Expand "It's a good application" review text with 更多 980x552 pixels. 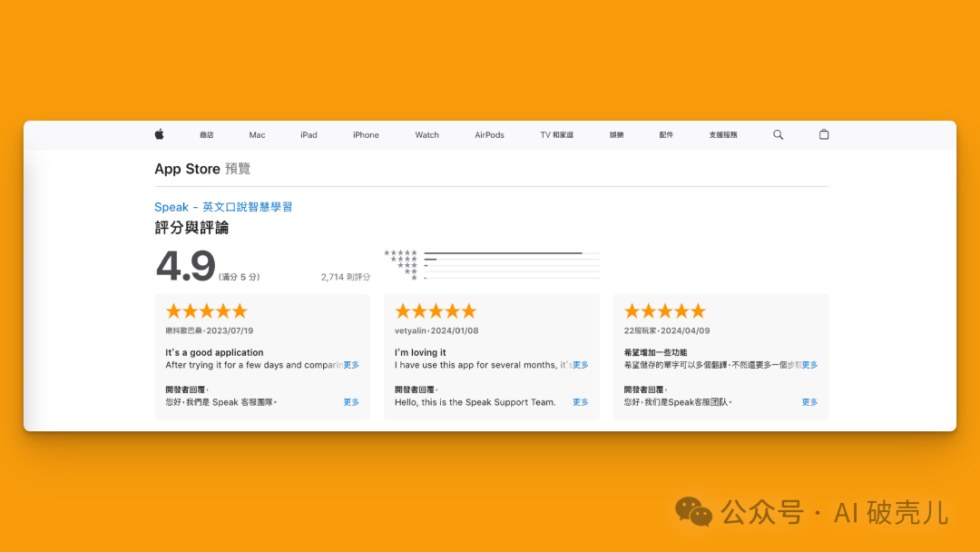coord(351,365)
